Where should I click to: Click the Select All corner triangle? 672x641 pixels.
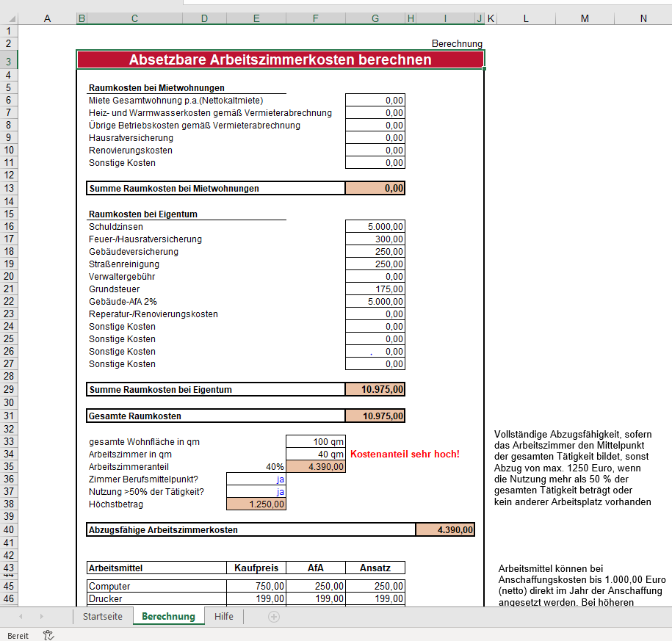click(x=8, y=18)
